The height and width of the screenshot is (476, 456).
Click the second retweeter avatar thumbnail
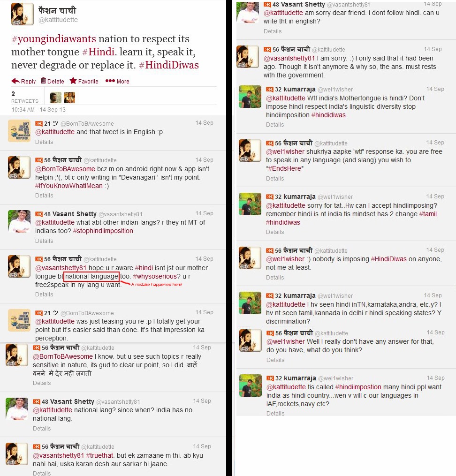[x=69, y=98]
